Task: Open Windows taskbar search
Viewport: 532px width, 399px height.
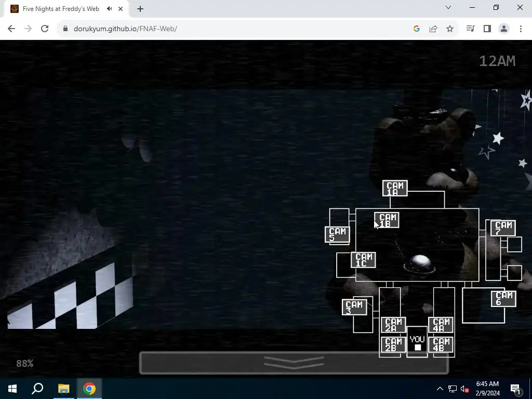Action: point(37,389)
